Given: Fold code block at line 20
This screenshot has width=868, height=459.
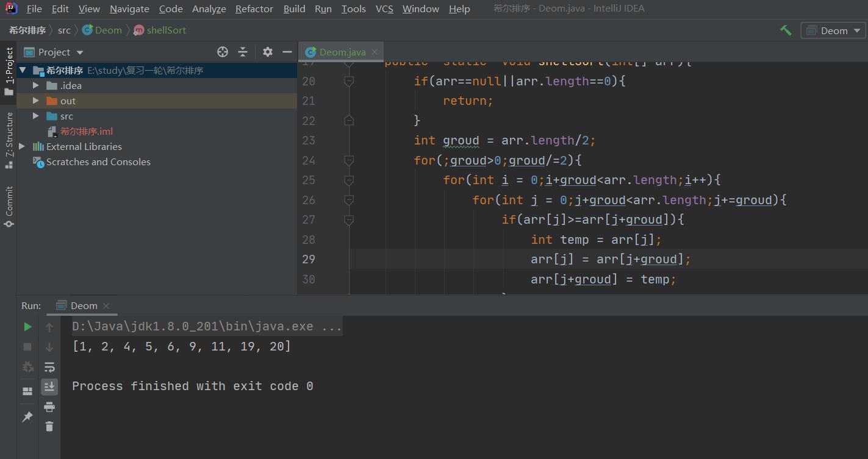Looking at the screenshot, I should 349,81.
